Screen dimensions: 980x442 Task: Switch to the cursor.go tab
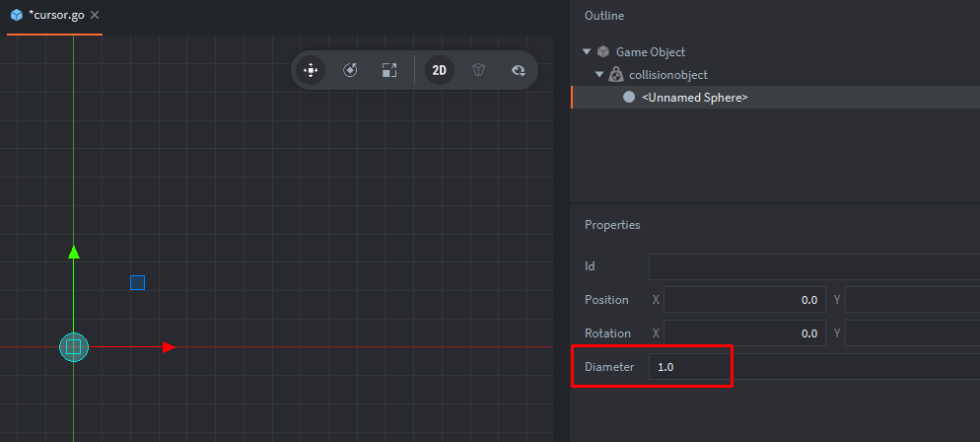pyautogui.click(x=55, y=16)
